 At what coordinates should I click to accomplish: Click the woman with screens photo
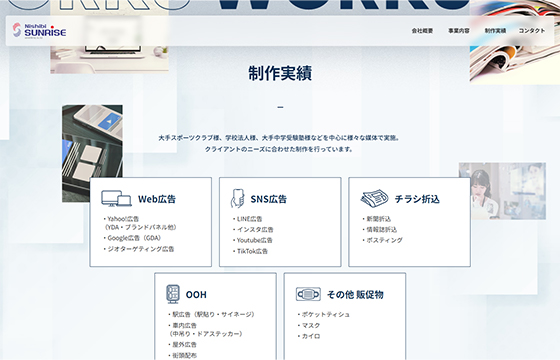click(x=502, y=191)
